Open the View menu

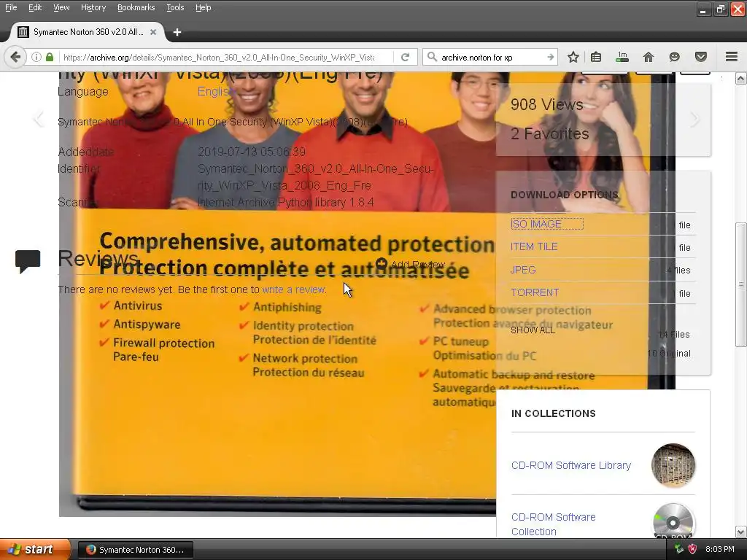click(61, 7)
